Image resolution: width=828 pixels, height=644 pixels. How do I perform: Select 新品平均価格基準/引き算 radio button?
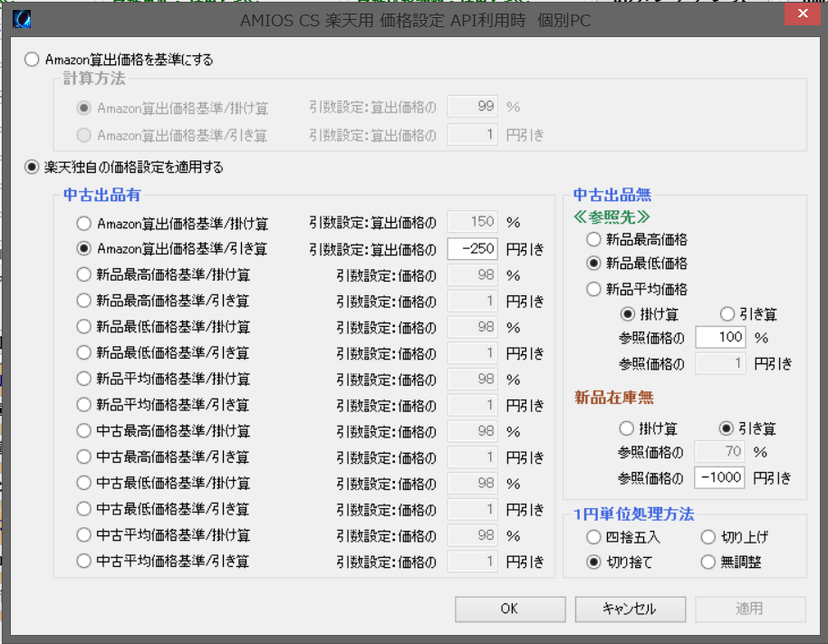[x=84, y=405]
